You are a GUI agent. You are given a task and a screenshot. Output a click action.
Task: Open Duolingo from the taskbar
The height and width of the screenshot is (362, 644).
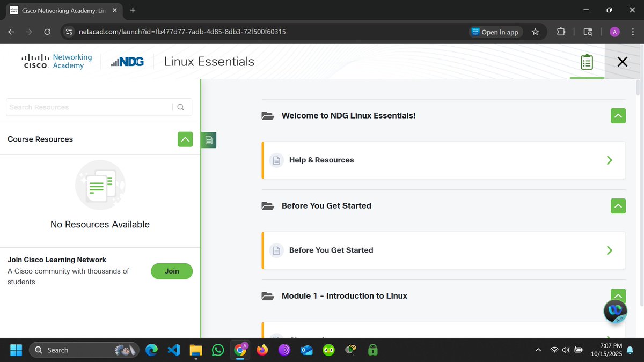coord(328,350)
